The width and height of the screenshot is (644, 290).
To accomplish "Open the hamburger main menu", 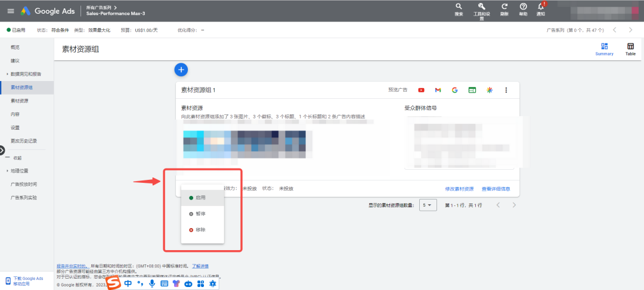I will point(11,11).
